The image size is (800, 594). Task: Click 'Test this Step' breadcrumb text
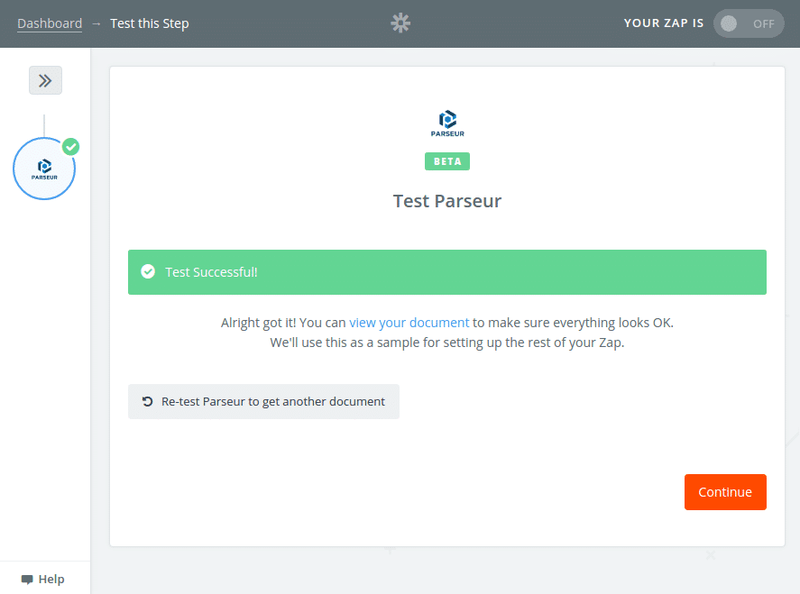tap(149, 23)
